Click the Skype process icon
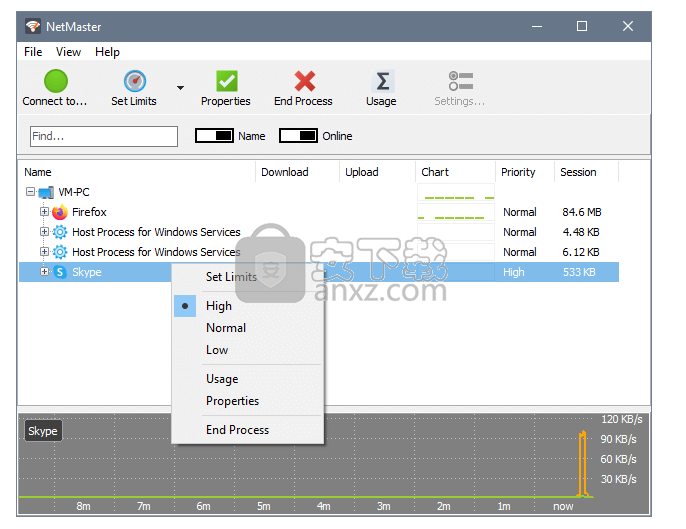This screenshot has height=529, width=686. tap(60, 272)
